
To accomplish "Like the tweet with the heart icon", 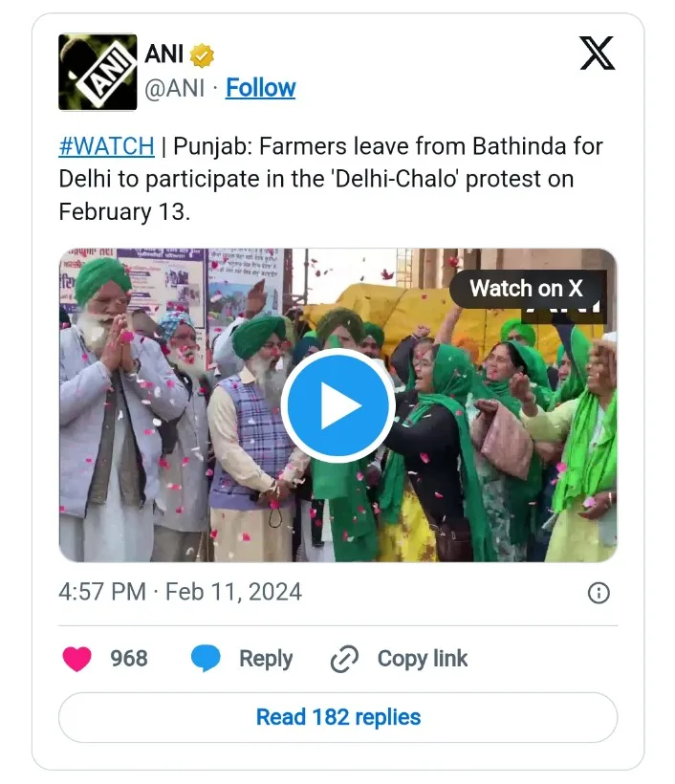I will point(77,659).
